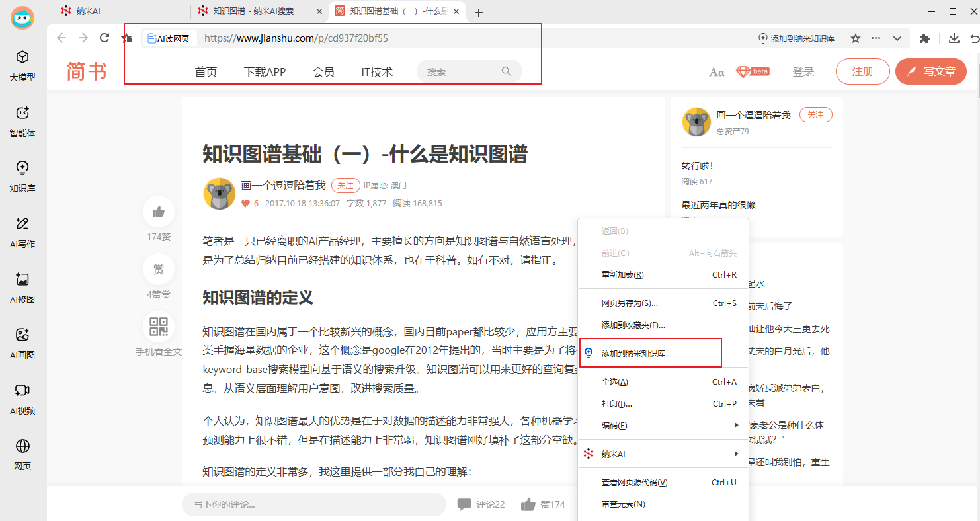
Task: Open the 大模型 sidebar panel
Action: [x=22, y=66]
